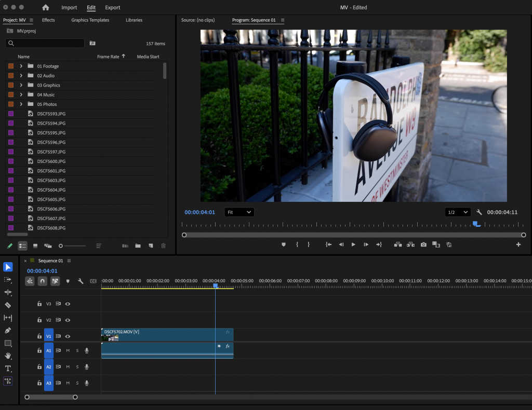This screenshot has width=532, height=410.
Task: Open the timeline wrench settings
Action: click(81, 281)
